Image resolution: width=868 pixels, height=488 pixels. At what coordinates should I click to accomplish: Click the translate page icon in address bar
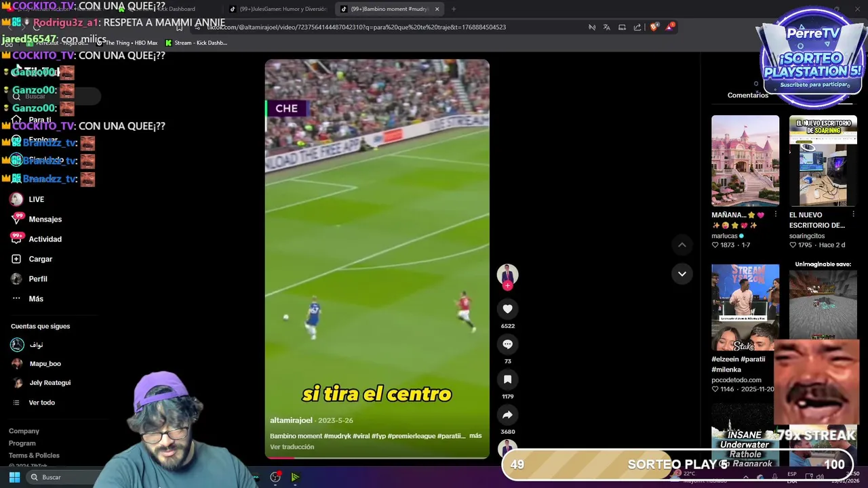point(606,27)
